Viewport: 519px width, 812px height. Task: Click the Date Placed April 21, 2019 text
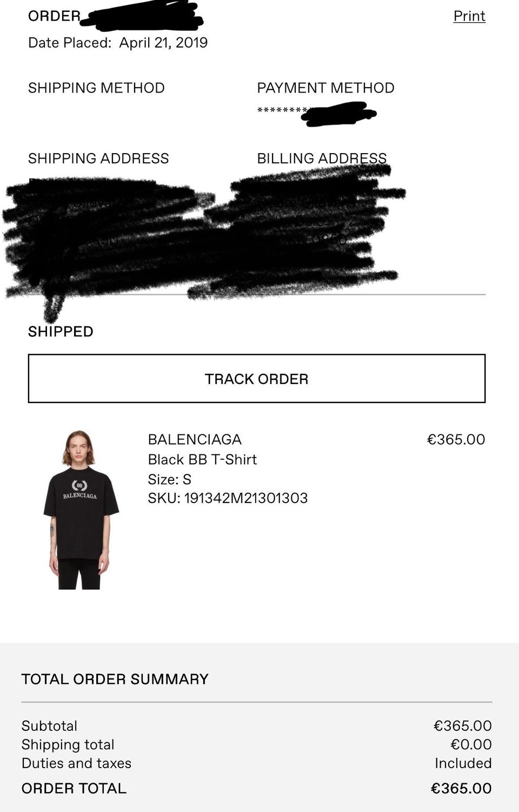click(118, 43)
